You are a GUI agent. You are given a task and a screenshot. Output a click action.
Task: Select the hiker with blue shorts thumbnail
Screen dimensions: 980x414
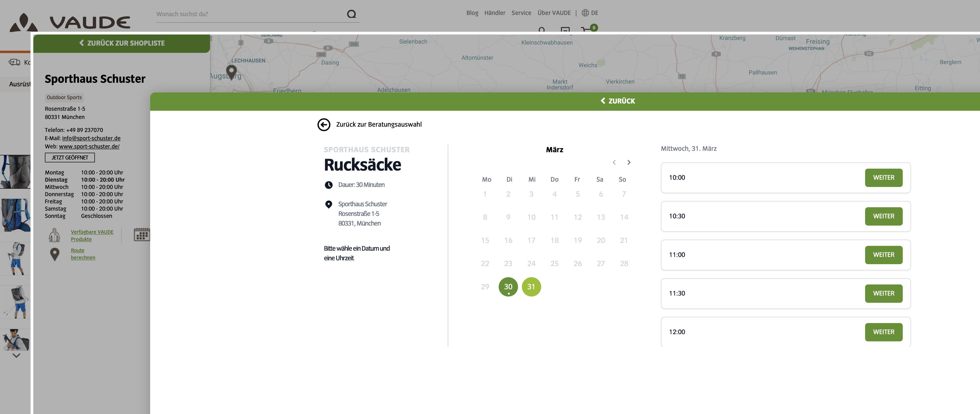15,259
